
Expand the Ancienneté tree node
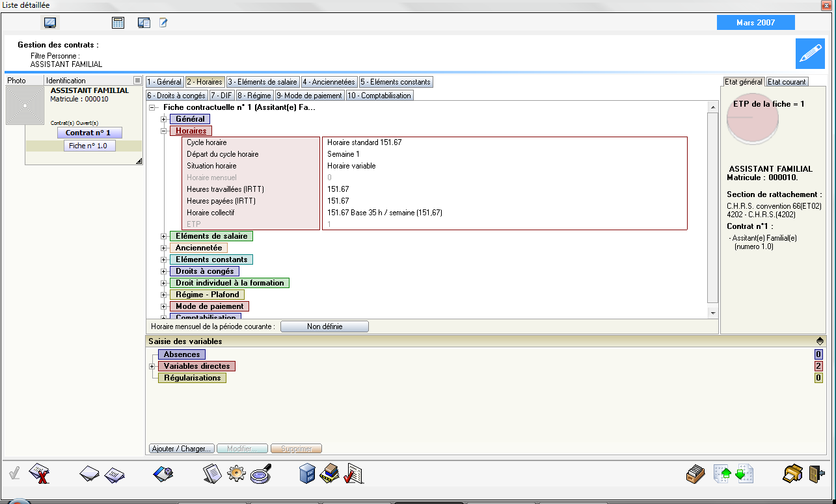[x=164, y=248]
